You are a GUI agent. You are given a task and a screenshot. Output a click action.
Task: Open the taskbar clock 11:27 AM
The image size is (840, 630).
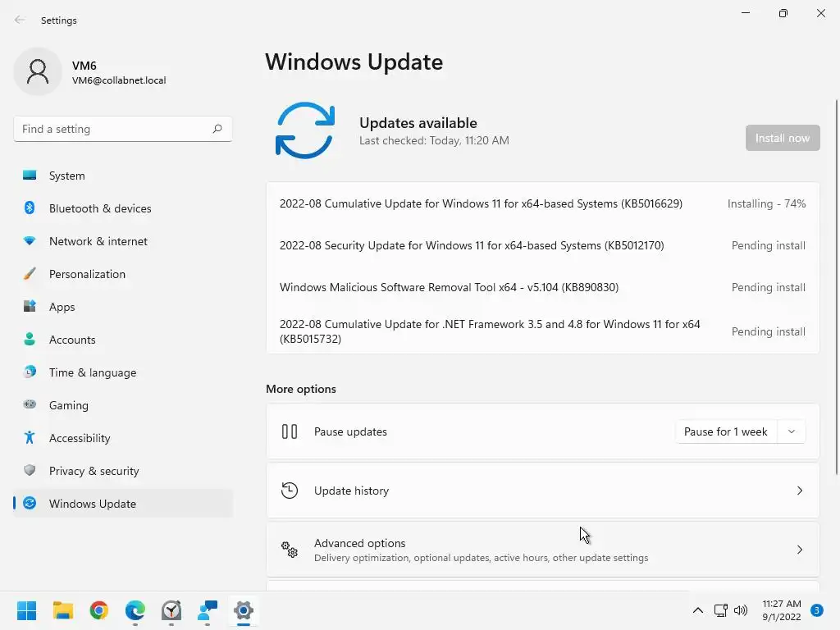pyautogui.click(x=782, y=610)
